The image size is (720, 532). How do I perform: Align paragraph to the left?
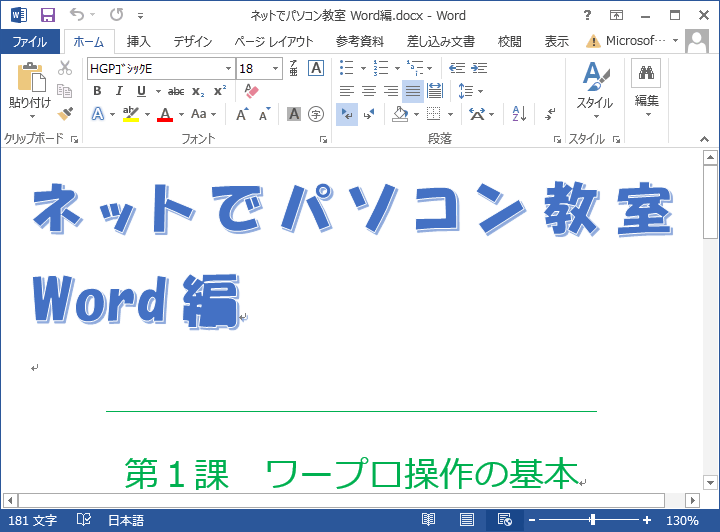coord(347,91)
